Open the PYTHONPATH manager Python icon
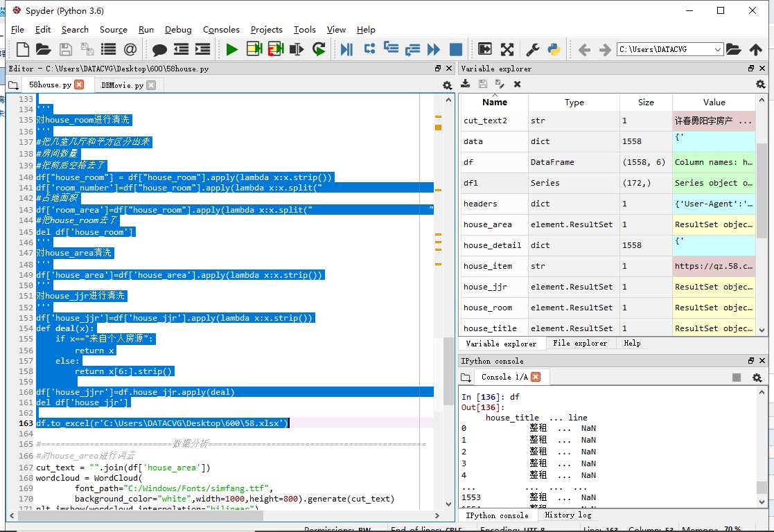 coord(554,49)
